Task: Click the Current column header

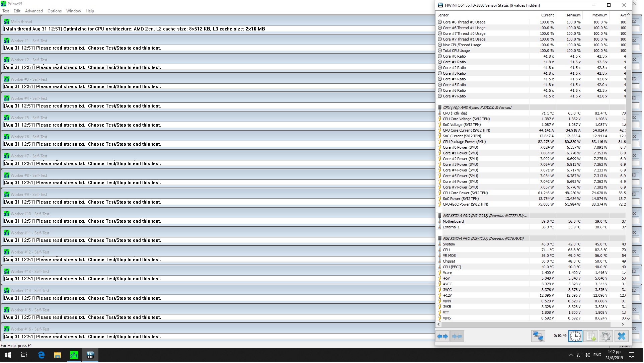Action: [x=543, y=15]
